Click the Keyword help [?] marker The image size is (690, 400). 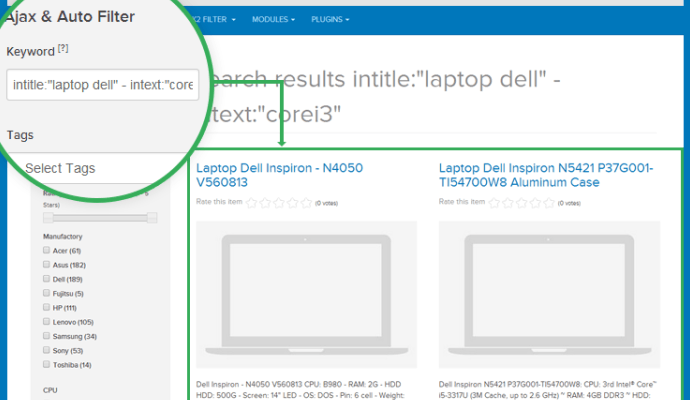[63, 48]
